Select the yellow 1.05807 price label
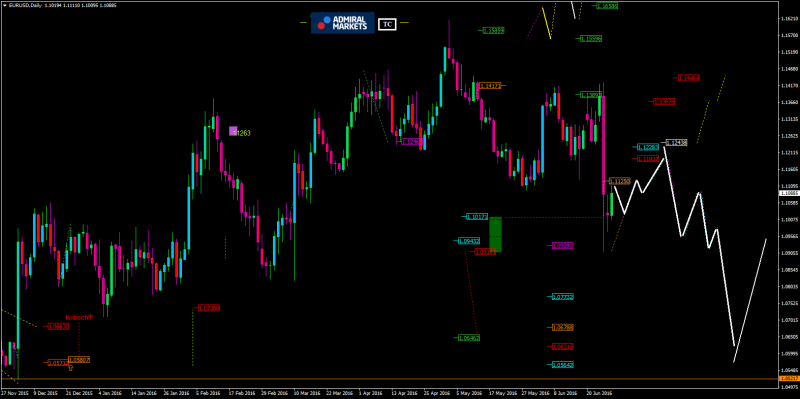The height and width of the screenshot is (399, 800). click(x=79, y=360)
